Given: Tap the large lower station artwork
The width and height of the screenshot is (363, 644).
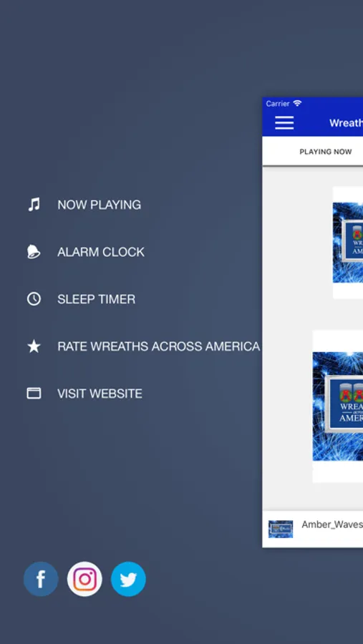Looking at the screenshot, I should click(x=337, y=406).
